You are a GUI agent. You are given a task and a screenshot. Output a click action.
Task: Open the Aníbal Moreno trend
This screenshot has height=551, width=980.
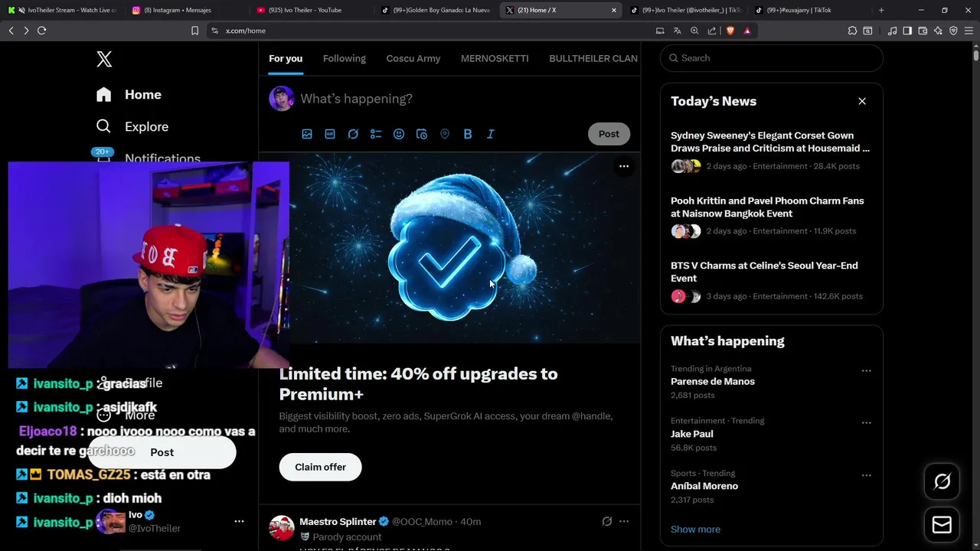pyautogui.click(x=704, y=486)
